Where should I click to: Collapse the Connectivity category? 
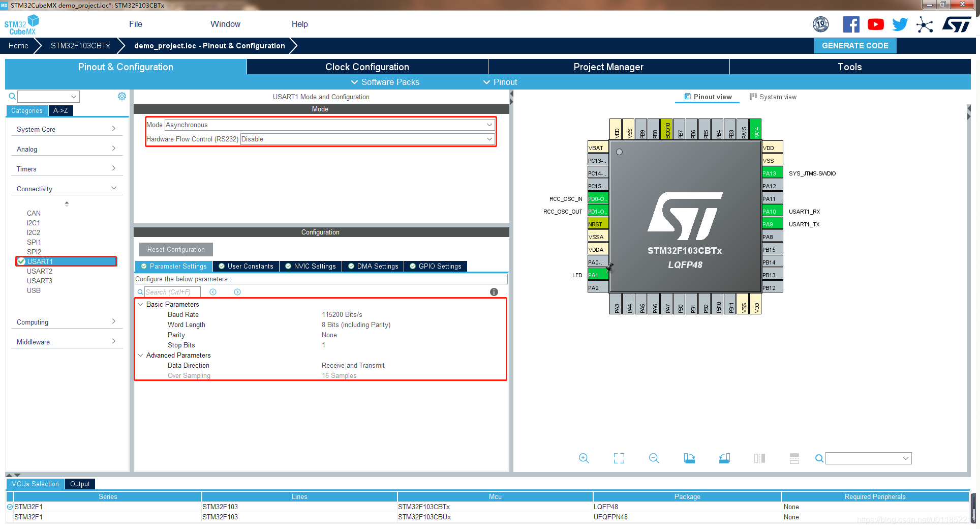coord(66,189)
